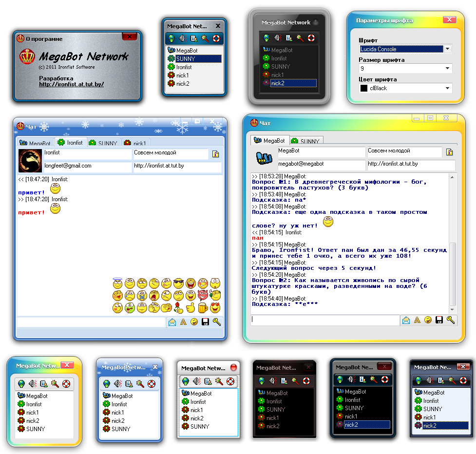Insert the thumbs-up emoticon
The width and height of the screenshot is (476, 454).
click(190, 308)
